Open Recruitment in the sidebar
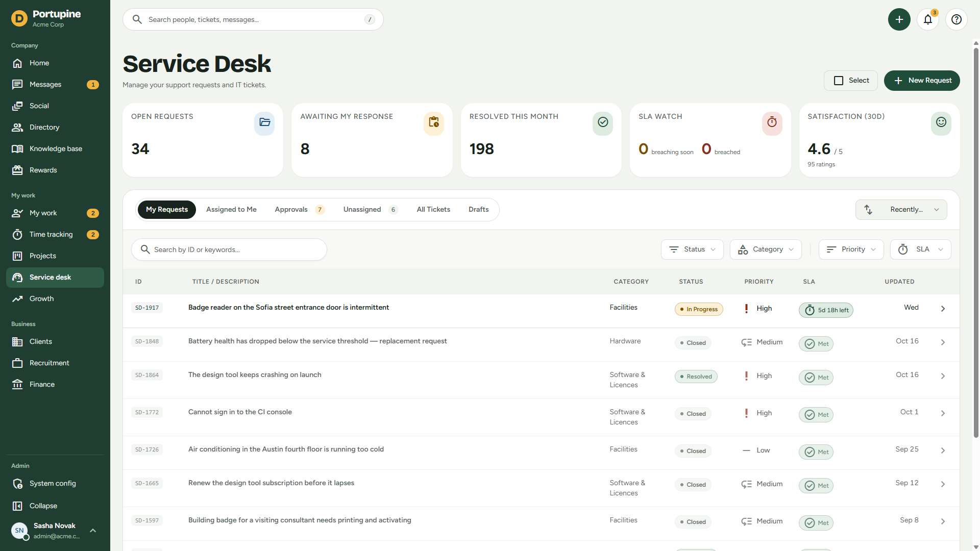Viewport: 980px width, 551px height. (x=55, y=363)
